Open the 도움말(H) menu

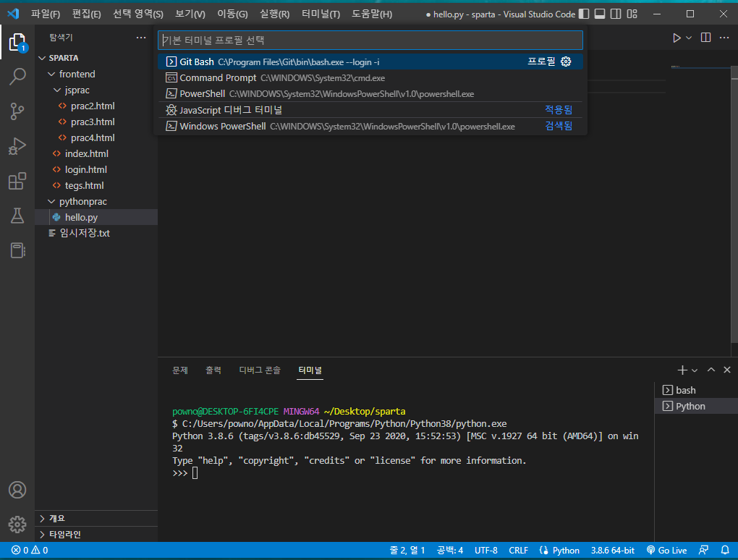[372, 14]
